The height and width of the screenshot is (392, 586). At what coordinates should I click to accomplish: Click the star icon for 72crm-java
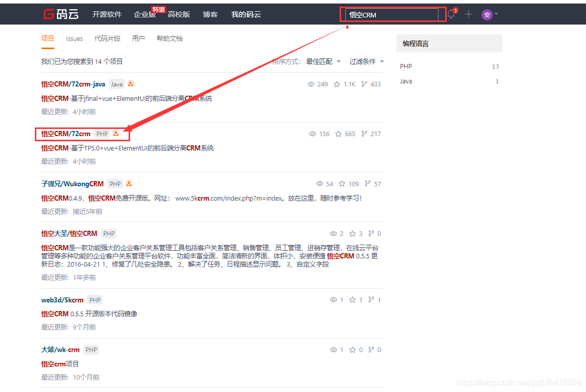click(337, 84)
